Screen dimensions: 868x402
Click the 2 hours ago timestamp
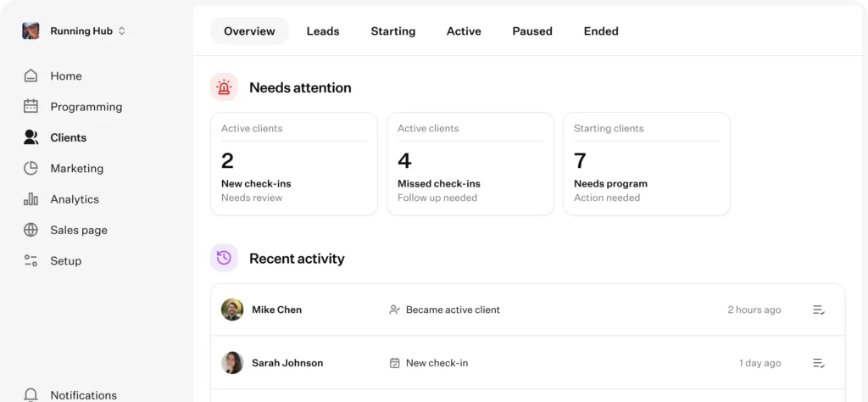[x=754, y=310]
